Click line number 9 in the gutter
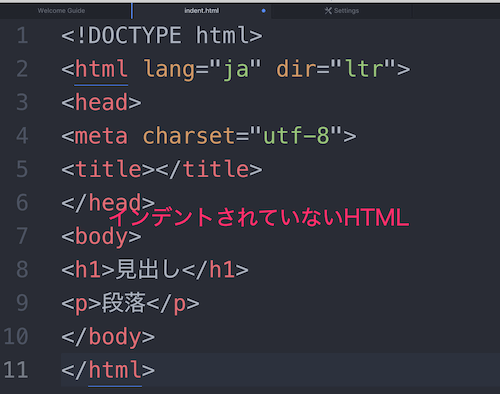Screen dimensions: 500x394 tap(23, 303)
